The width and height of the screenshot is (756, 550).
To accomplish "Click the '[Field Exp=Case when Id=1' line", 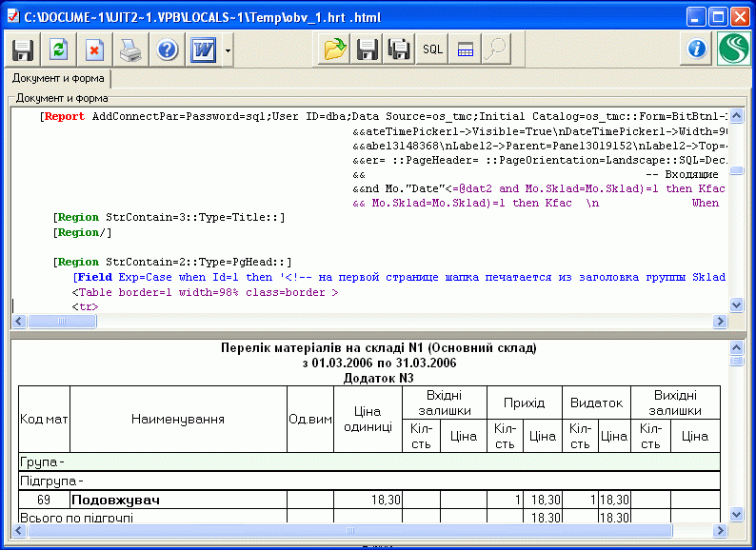I will pyautogui.click(x=399, y=277).
